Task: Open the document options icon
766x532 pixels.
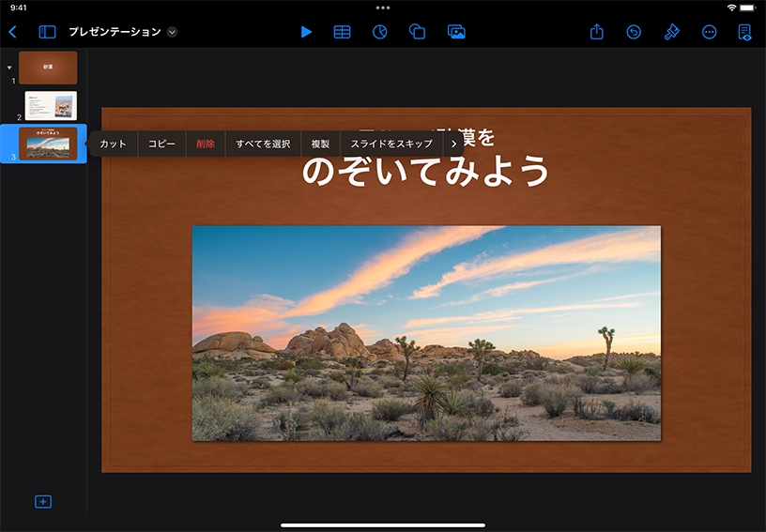Action: [744, 32]
